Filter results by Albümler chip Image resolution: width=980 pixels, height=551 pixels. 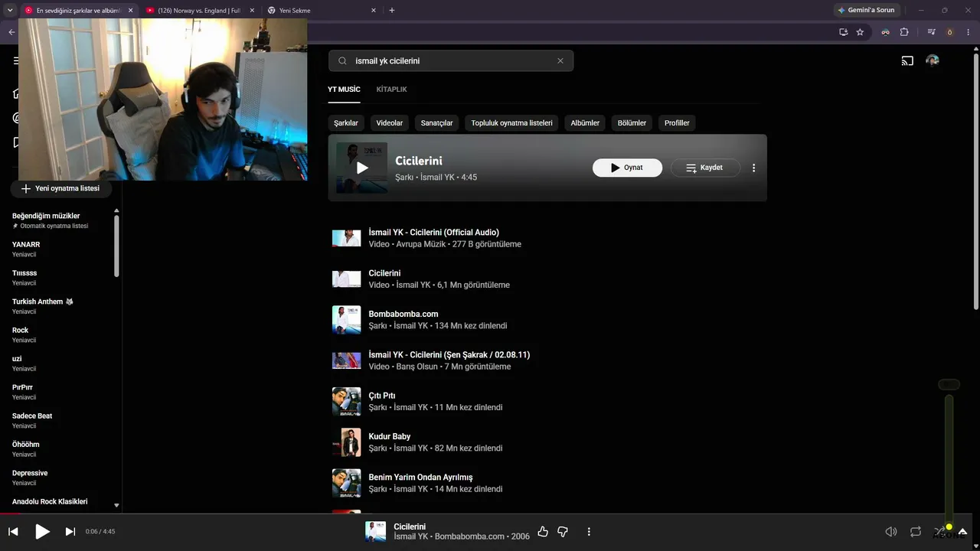pos(585,122)
